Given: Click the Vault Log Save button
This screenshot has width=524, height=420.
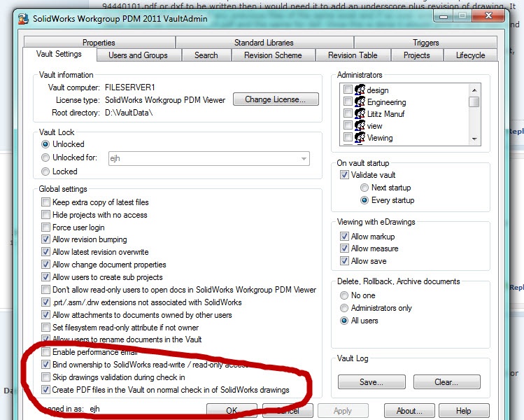Looking at the screenshot, I should [x=371, y=382].
